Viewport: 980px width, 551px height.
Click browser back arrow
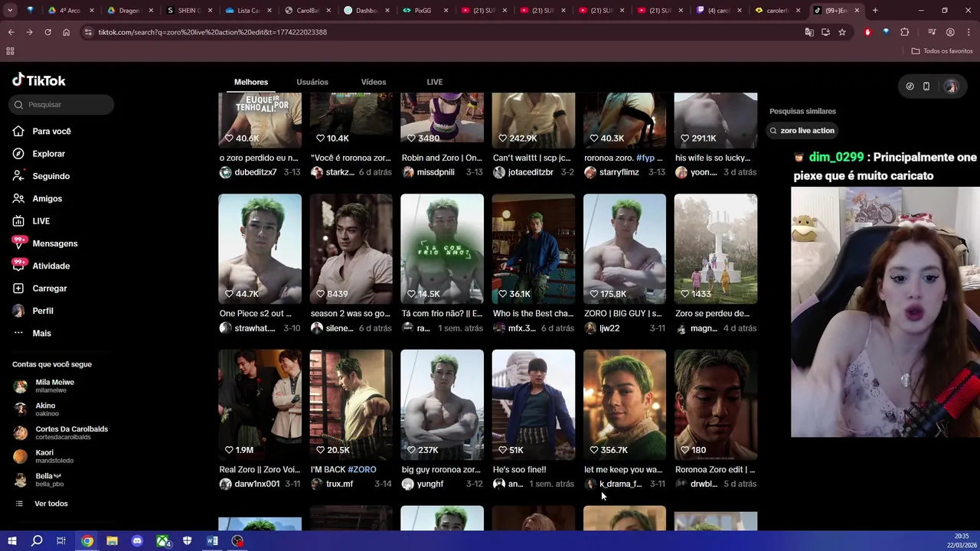(x=11, y=32)
